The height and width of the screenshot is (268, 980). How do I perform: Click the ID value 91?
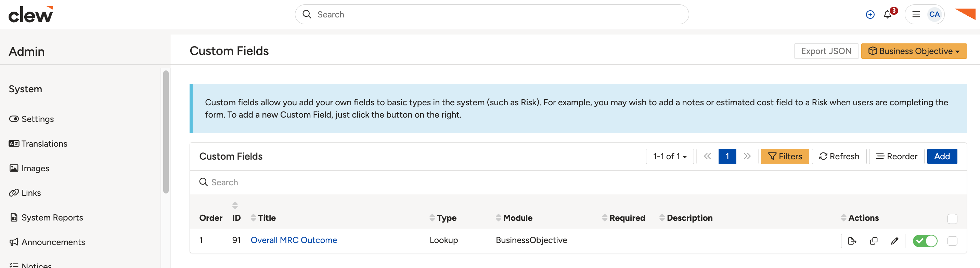click(236, 240)
